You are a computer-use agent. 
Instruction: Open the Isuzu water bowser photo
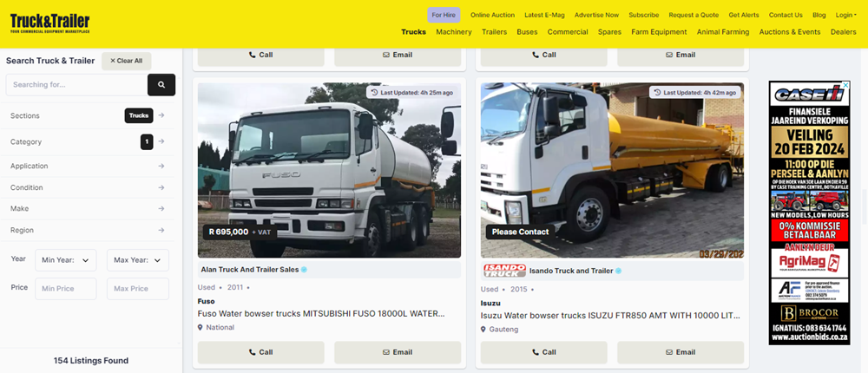(x=612, y=170)
